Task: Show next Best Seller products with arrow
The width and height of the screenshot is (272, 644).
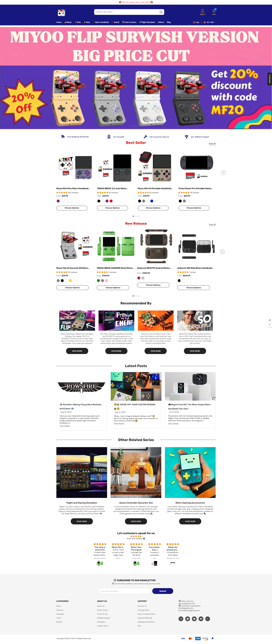Action: [x=223, y=173]
